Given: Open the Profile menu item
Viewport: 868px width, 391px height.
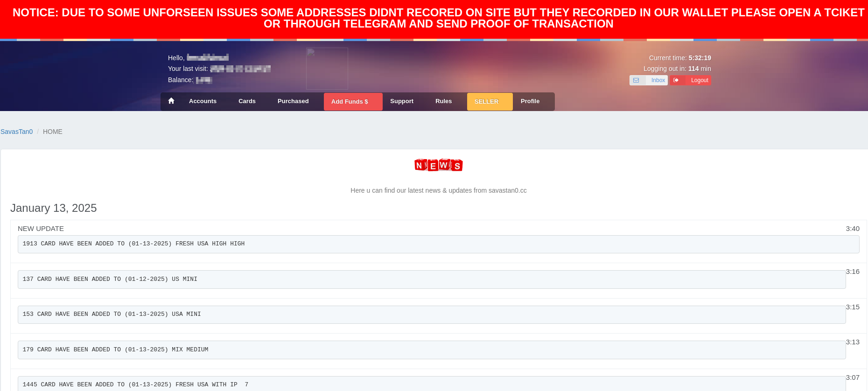Looking at the screenshot, I should 530,101.
